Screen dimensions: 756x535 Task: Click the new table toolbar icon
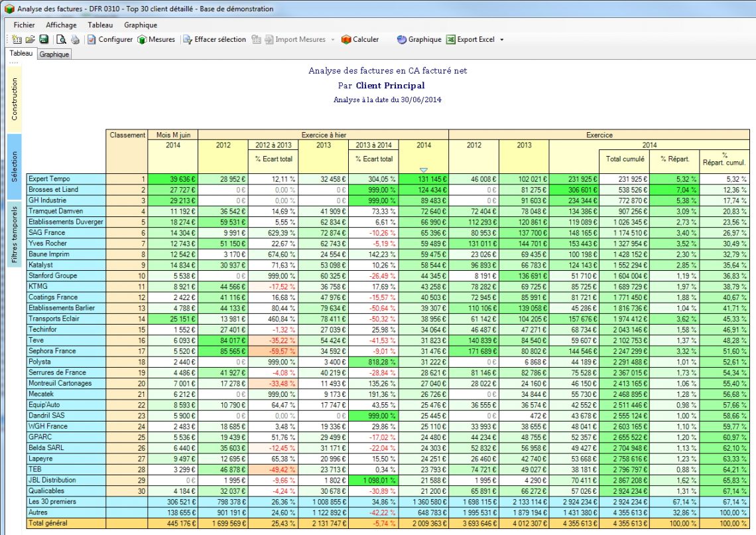(17, 40)
